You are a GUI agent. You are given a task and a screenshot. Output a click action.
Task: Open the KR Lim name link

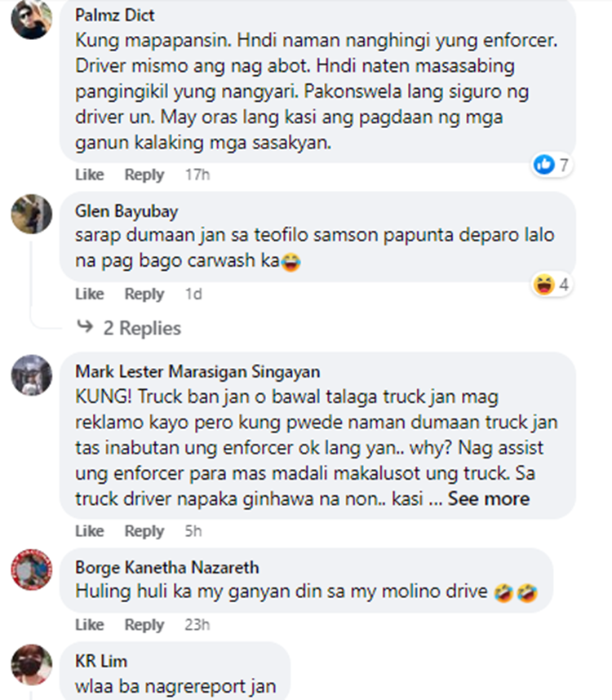[x=101, y=661]
